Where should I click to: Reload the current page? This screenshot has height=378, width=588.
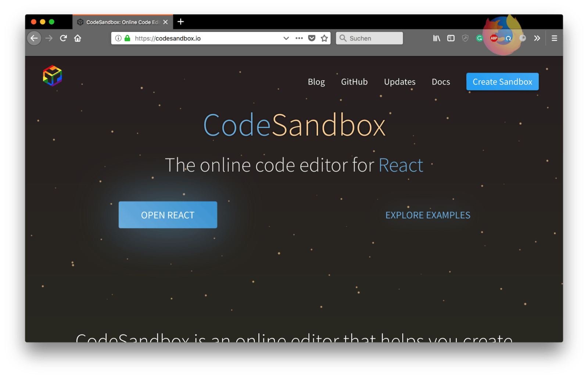tap(63, 38)
